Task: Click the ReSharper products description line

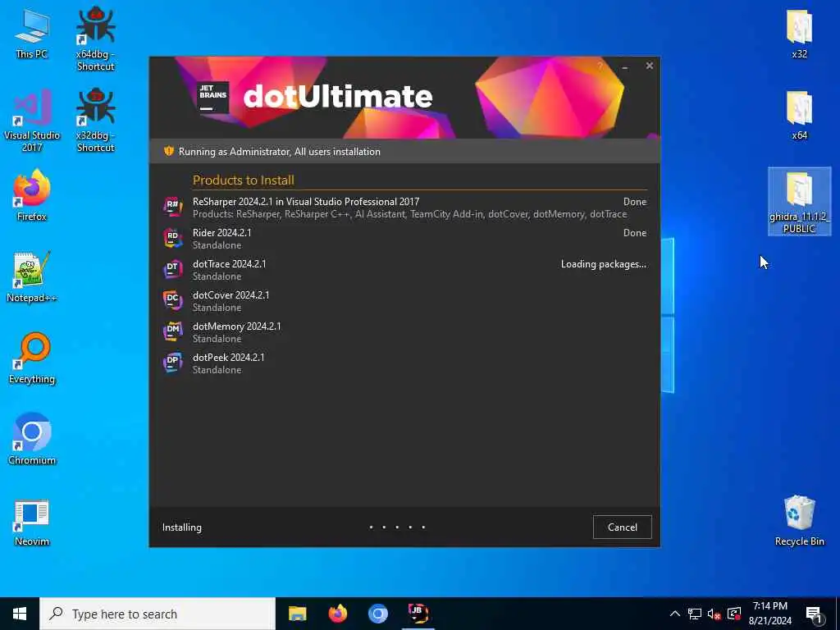Action: click(410, 214)
